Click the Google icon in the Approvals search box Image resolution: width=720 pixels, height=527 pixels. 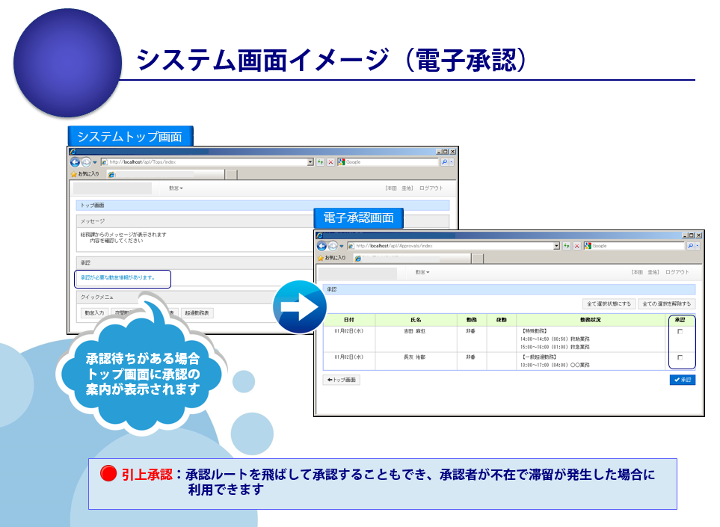click(588, 246)
